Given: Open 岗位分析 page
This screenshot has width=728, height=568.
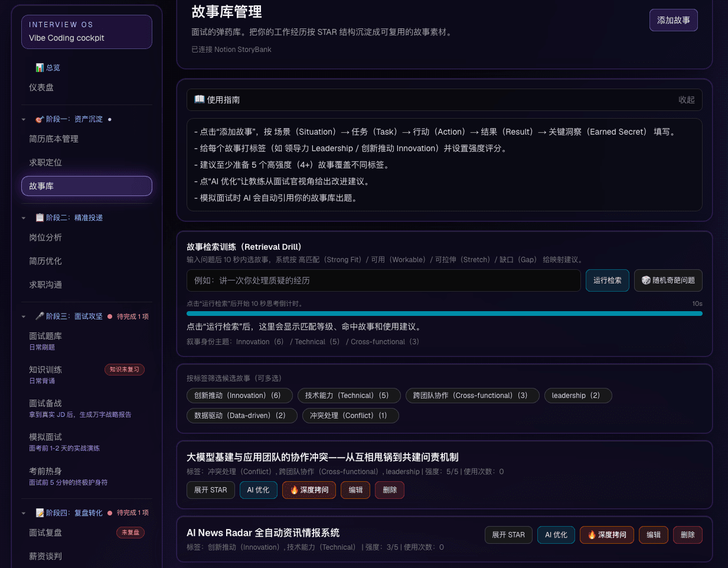Looking at the screenshot, I should (87, 237).
